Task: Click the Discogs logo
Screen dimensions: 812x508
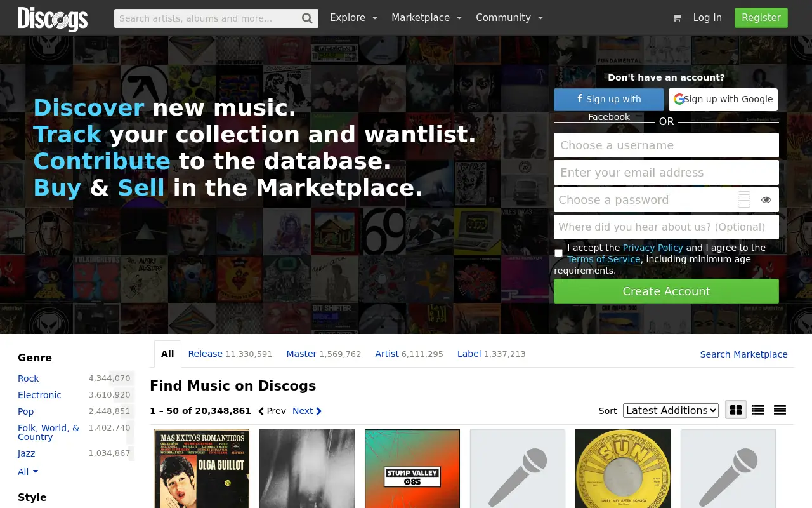Action: (53, 18)
